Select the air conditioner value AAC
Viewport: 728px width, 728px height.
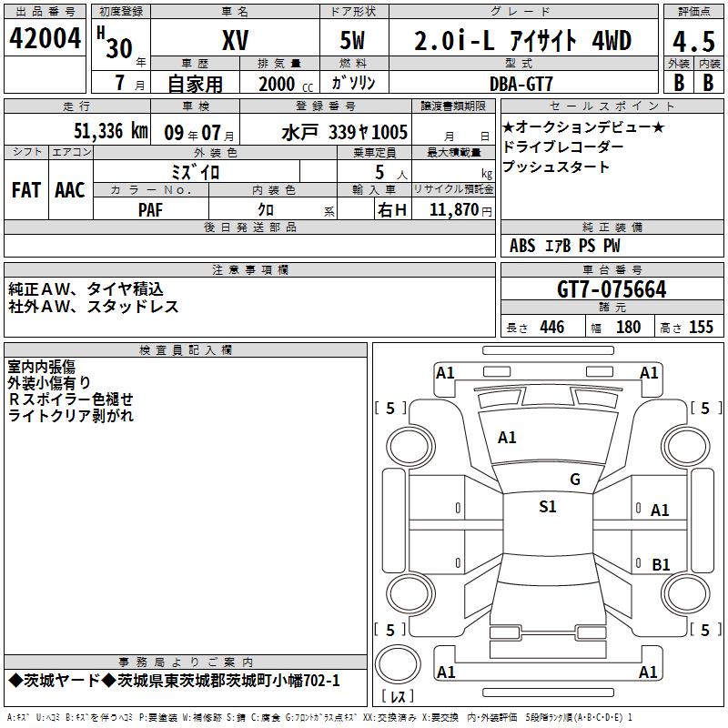click(70, 190)
